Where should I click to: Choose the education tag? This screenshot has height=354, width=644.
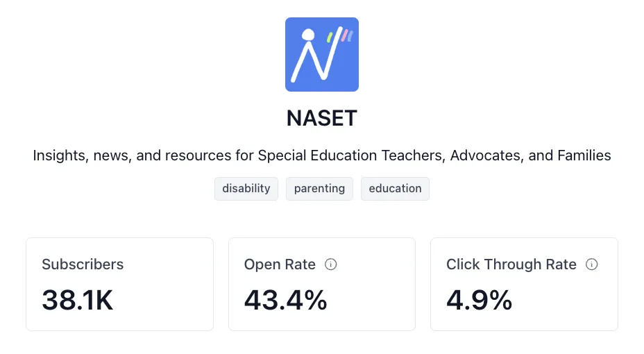click(395, 189)
